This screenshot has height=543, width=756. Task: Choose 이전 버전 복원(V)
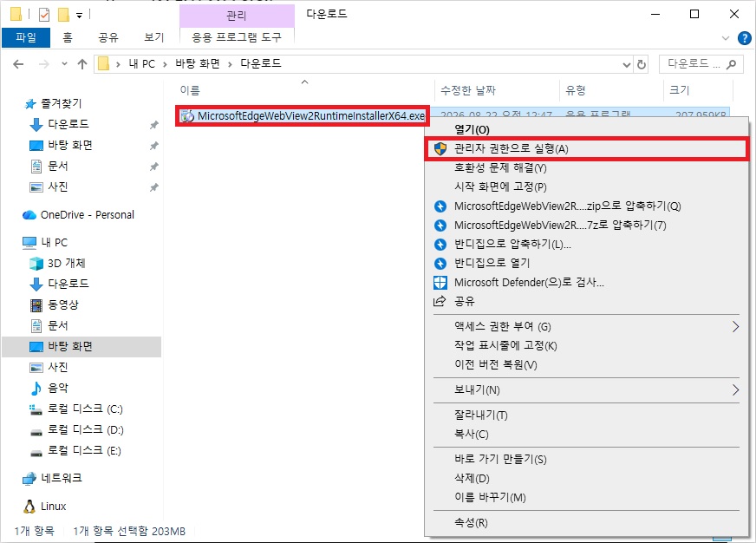click(x=586, y=365)
